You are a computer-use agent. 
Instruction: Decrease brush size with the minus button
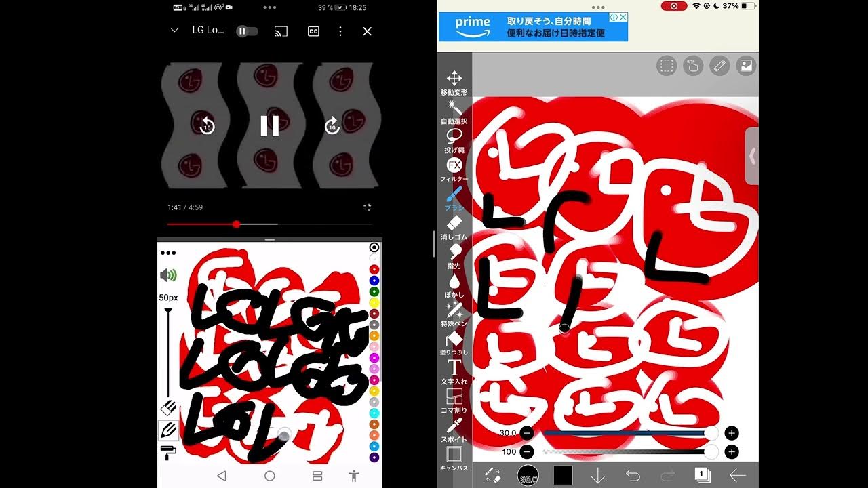point(527,433)
